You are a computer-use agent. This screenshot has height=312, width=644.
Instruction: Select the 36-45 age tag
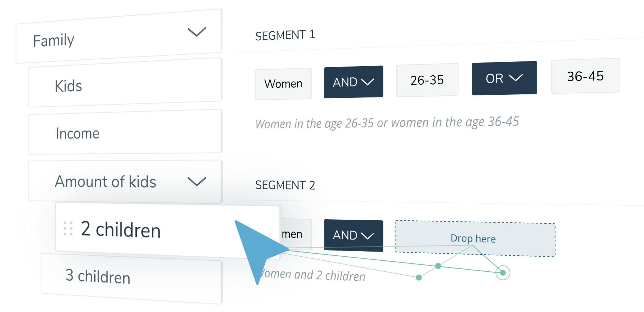(x=585, y=76)
